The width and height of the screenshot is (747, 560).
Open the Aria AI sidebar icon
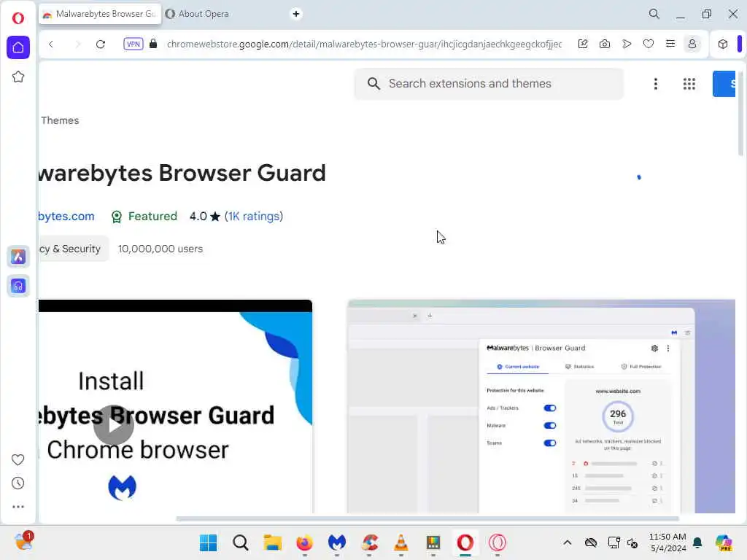pyautogui.click(x=18, y=257)
